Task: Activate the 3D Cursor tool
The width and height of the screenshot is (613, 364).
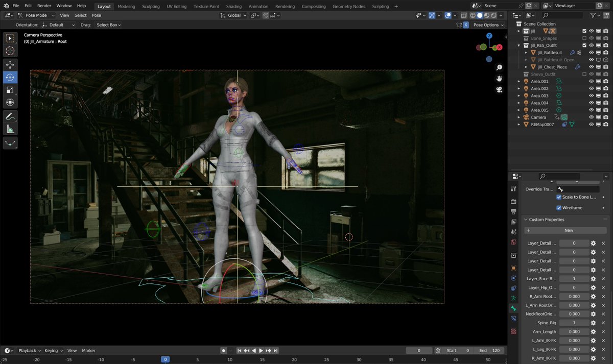Action: (10, 51)
